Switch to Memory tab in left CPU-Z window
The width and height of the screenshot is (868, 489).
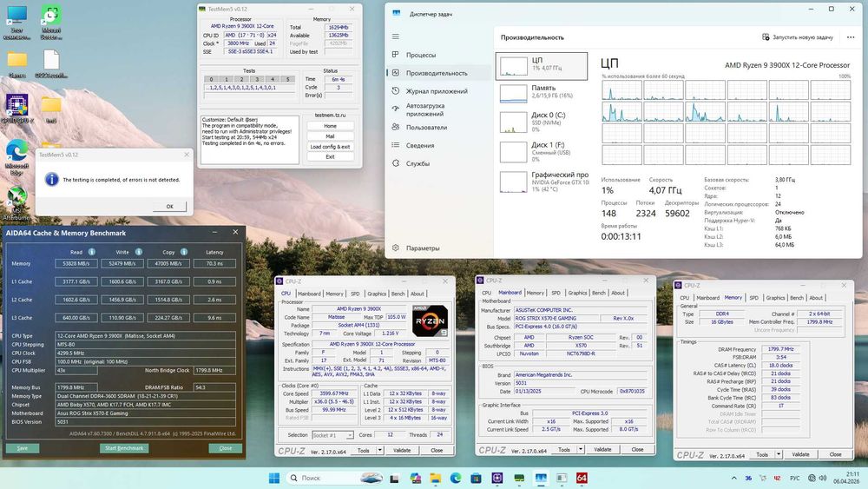pyautogui.click(x=334, y=294)
